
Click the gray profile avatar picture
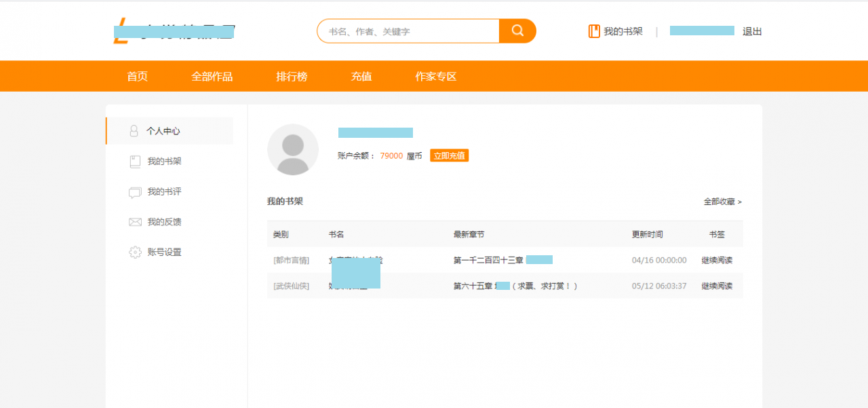tap(292, 150)
